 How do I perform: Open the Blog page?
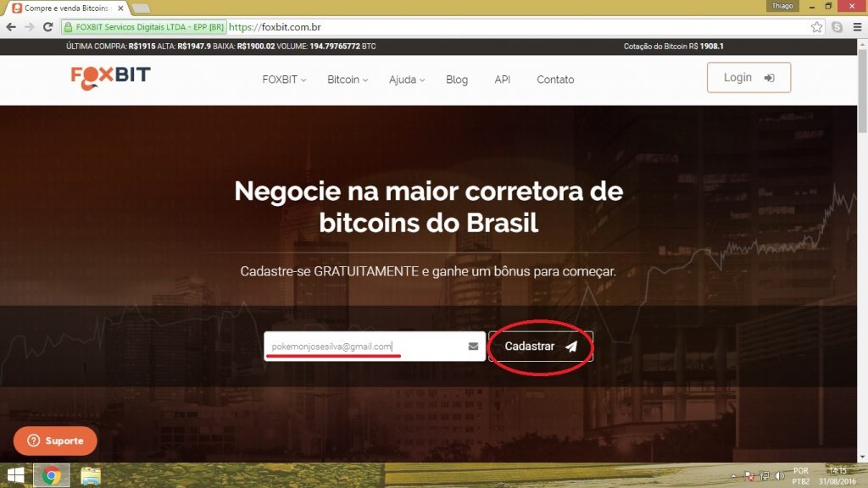[457, 80]
